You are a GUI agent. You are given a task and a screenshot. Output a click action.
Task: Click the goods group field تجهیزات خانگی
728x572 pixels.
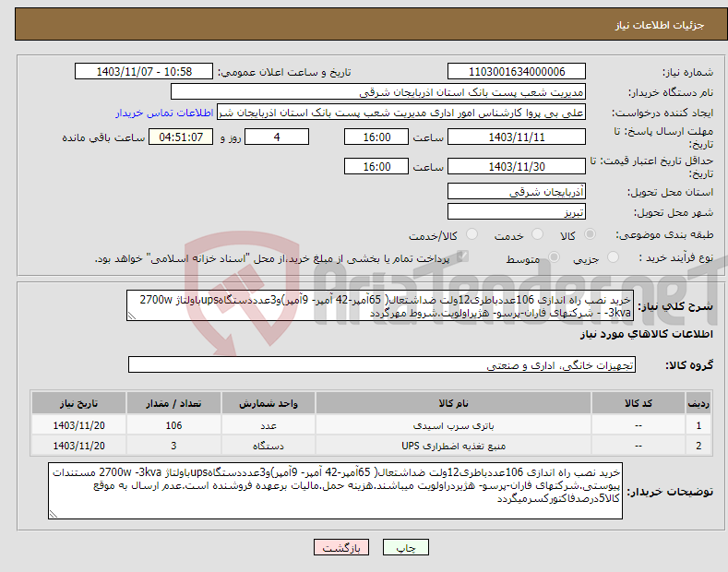coord(382,365)
